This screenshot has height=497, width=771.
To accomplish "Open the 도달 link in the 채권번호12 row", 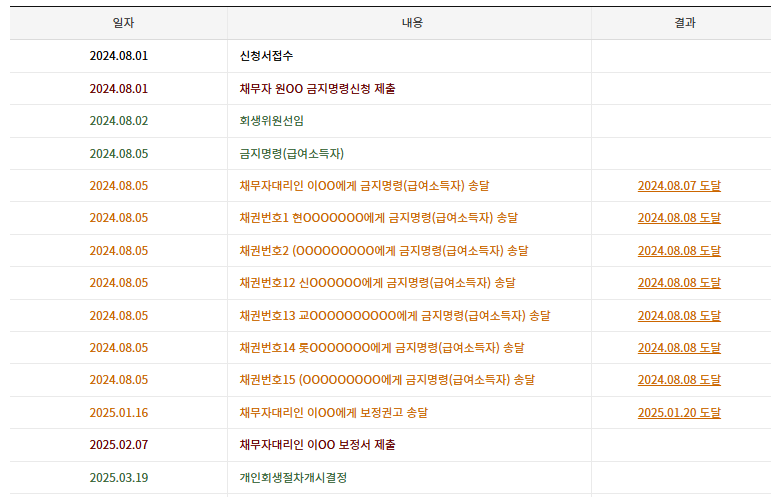I will 679,283.
